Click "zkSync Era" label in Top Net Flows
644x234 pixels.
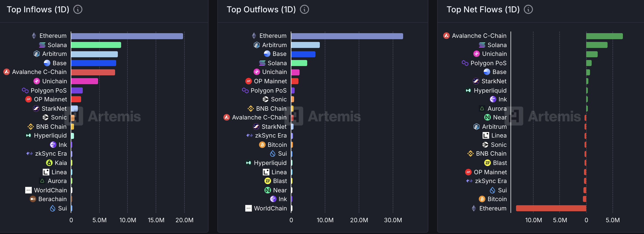point(491,181)
